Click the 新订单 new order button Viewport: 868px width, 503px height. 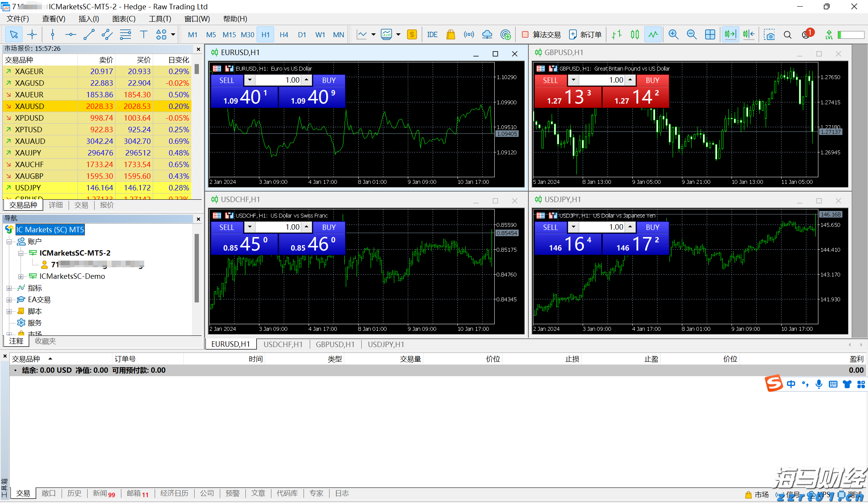tap(585, 35)
